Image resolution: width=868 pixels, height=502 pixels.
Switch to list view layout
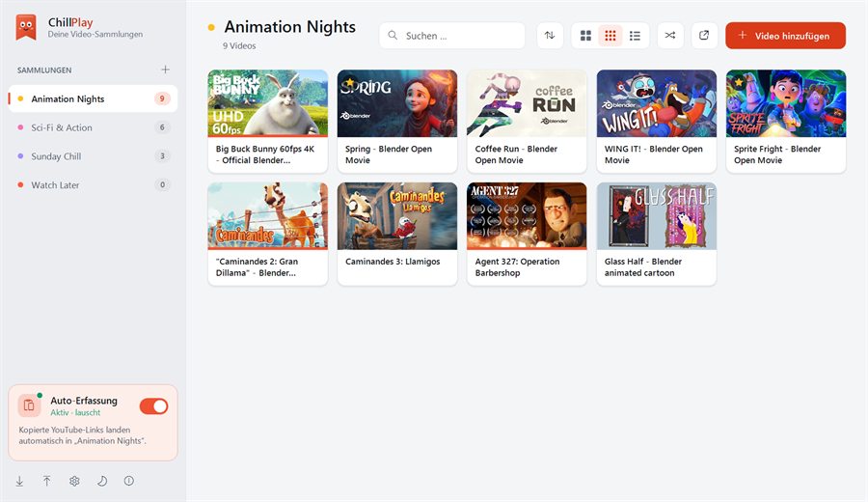click(x=635, y=36)
